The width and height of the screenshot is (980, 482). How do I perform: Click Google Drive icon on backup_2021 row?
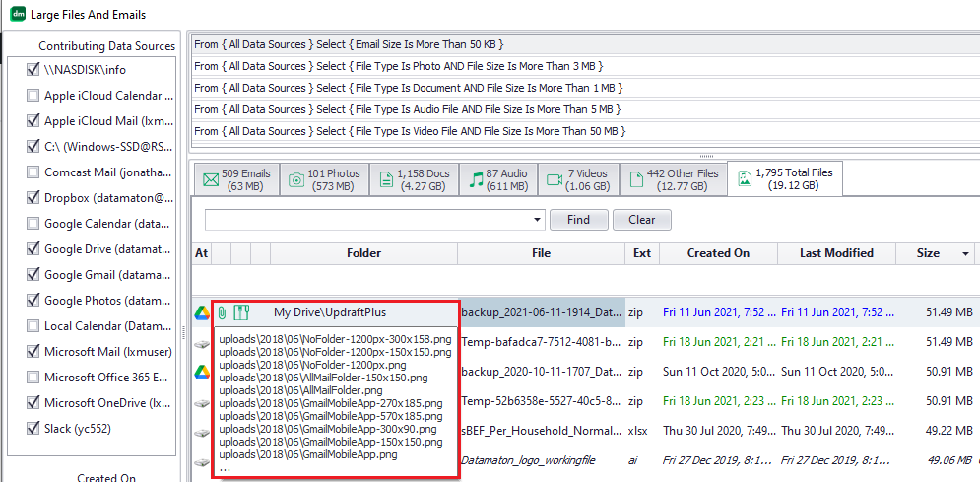click(201, 311)
